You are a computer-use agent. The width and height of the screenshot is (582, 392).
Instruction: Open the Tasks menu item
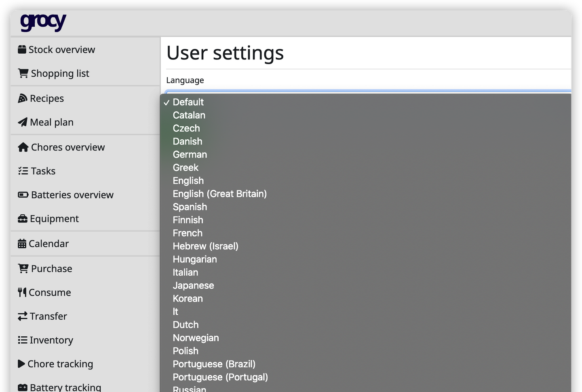[x=43, y=171]
